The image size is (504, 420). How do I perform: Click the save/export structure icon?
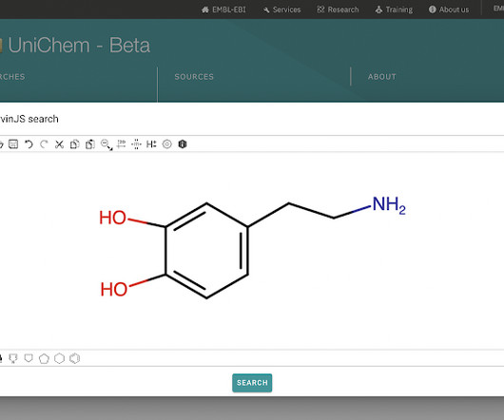tap(13, 144)
